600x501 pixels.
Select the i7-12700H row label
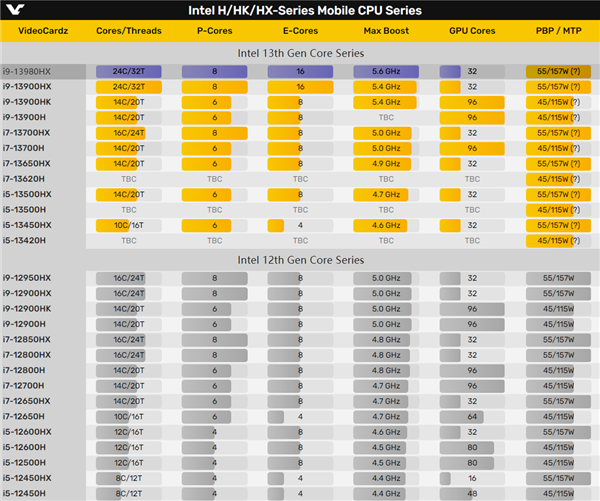pos(23,385)
